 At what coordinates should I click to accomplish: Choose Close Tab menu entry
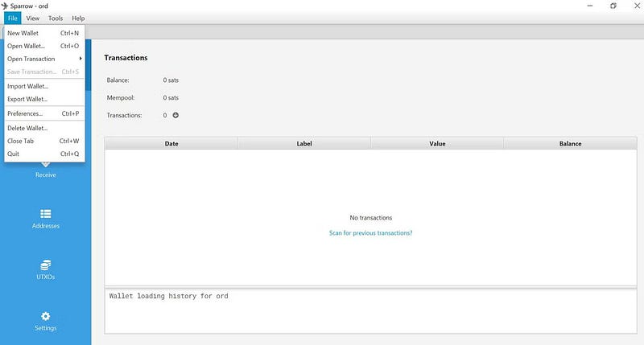pyautogui.click(x=44, y=141)
